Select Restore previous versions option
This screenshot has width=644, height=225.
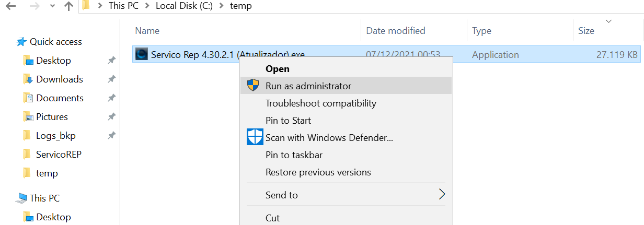click(x=318, y=172)
